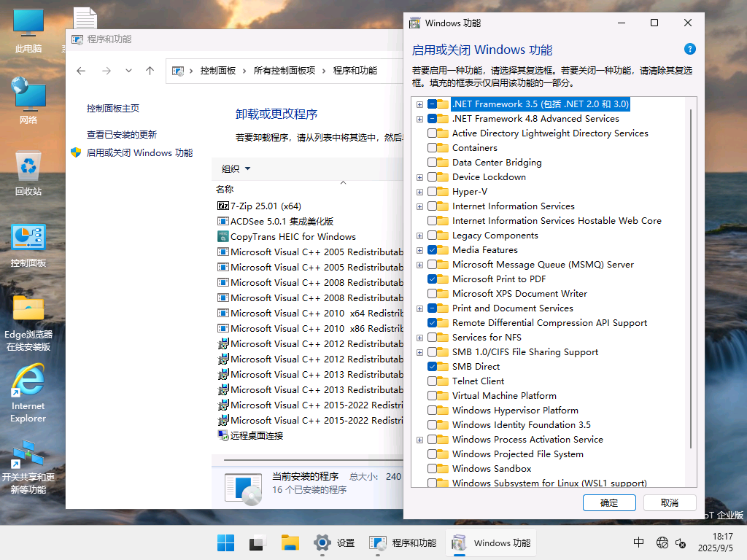Open the 查看已安装的更新 link
The image size is (747, 560).
(122, 135)
